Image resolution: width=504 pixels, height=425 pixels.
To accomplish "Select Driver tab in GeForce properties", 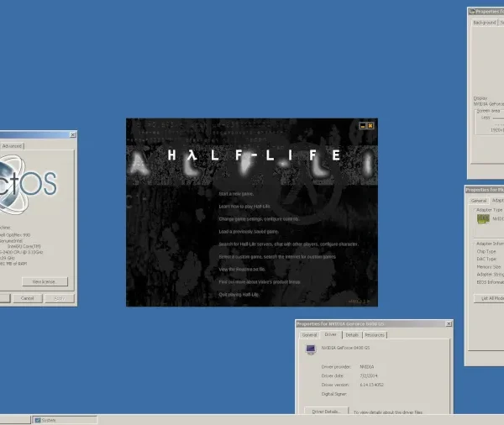I will (x=330, y=334).
